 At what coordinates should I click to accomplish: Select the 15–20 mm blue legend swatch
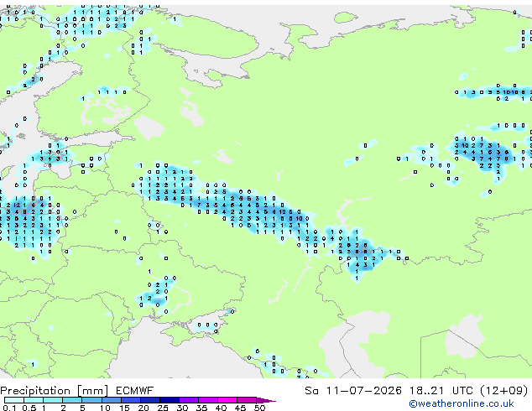pyautogui.click(x=131, y=400)
